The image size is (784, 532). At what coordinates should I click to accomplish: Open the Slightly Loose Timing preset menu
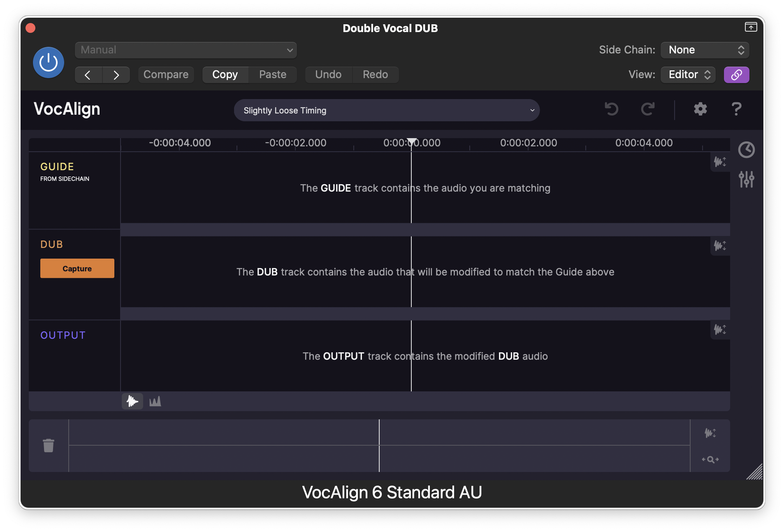click(387, 110)
